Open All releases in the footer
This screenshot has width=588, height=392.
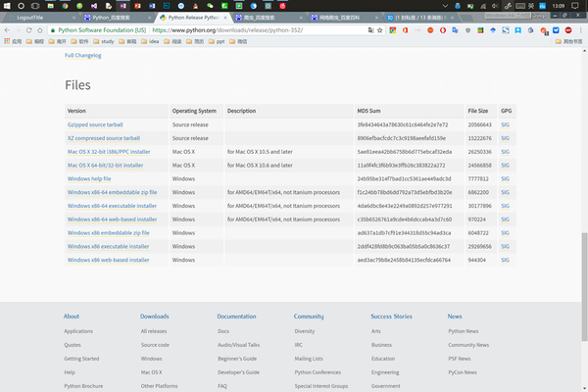154,331
